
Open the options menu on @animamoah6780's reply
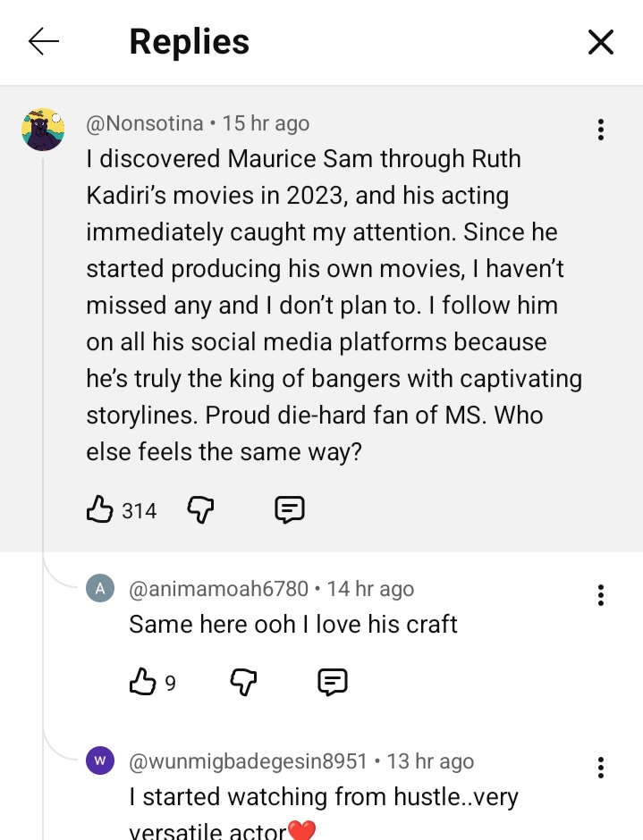pos(600,595)
